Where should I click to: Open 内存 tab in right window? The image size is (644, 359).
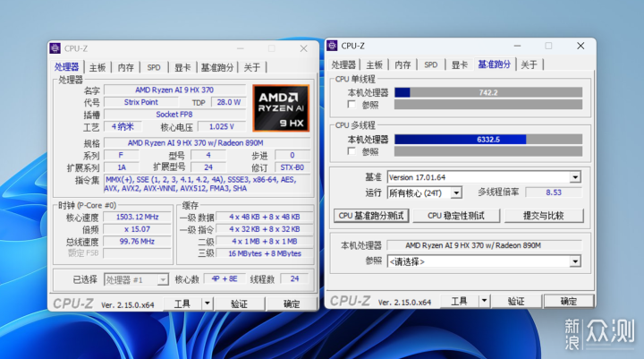[x=402, y=64]
